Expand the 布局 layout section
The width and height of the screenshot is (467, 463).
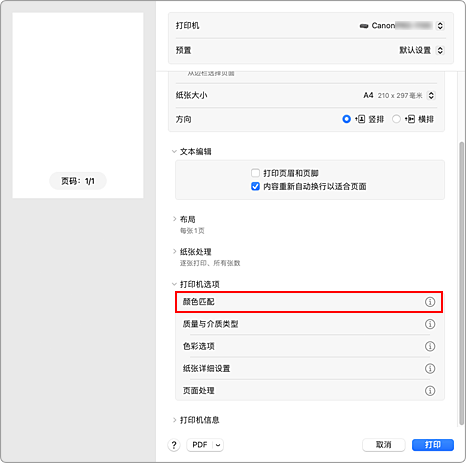[x=174, y=219]
